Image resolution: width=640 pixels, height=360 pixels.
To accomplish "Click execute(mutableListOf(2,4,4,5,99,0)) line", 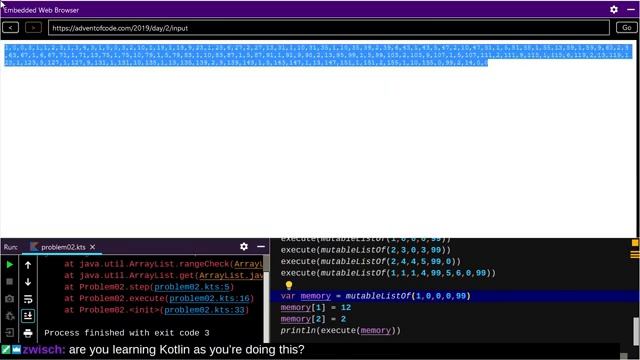I will tap(371, 261).
